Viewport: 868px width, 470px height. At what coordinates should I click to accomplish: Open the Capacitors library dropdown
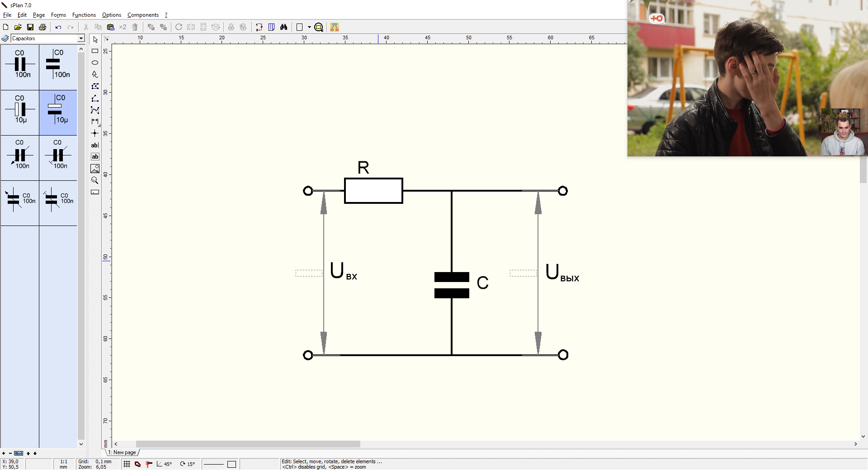click(81, 38)
